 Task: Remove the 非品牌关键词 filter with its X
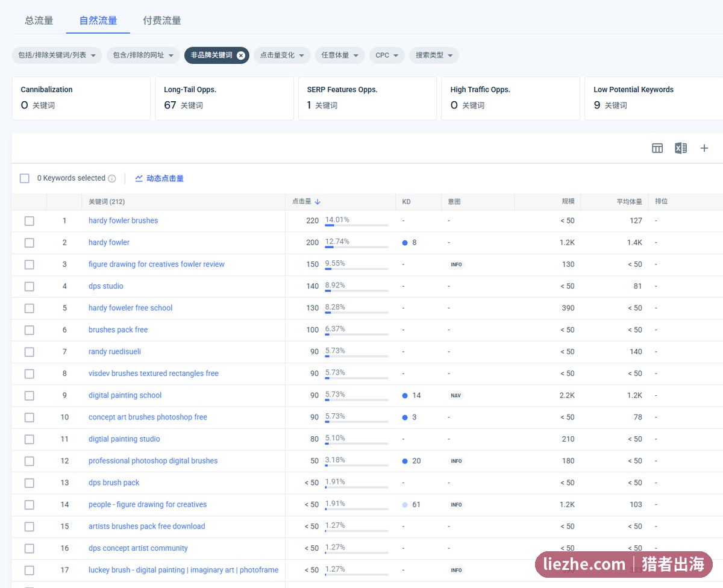click(x=241, y=55)
